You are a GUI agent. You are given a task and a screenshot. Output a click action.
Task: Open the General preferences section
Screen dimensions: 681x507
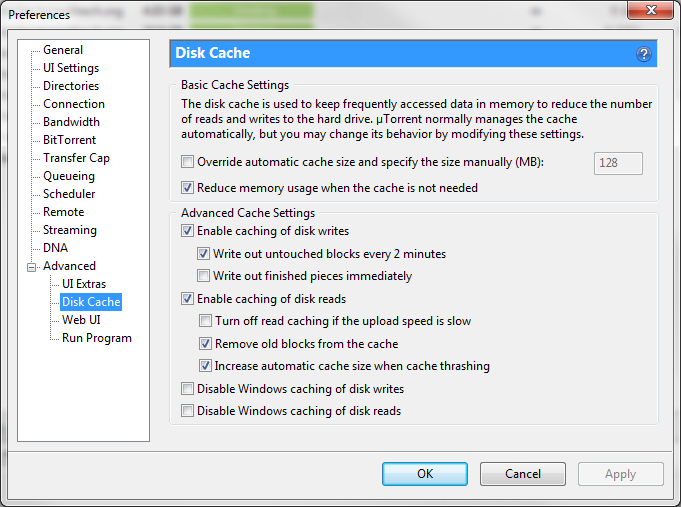[x=63, y=50]
